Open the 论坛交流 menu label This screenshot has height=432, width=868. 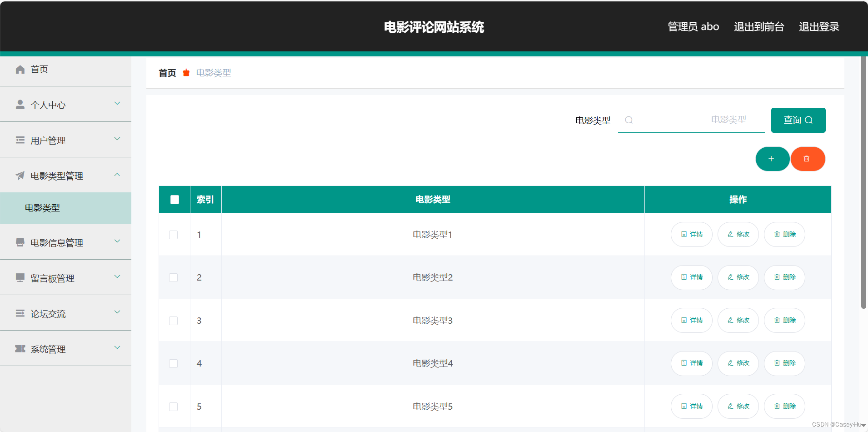click(x=48, y=314)
